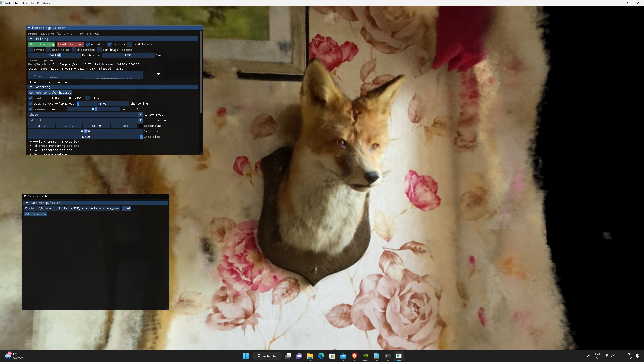Open the Windows Start menu

point(246,356)
